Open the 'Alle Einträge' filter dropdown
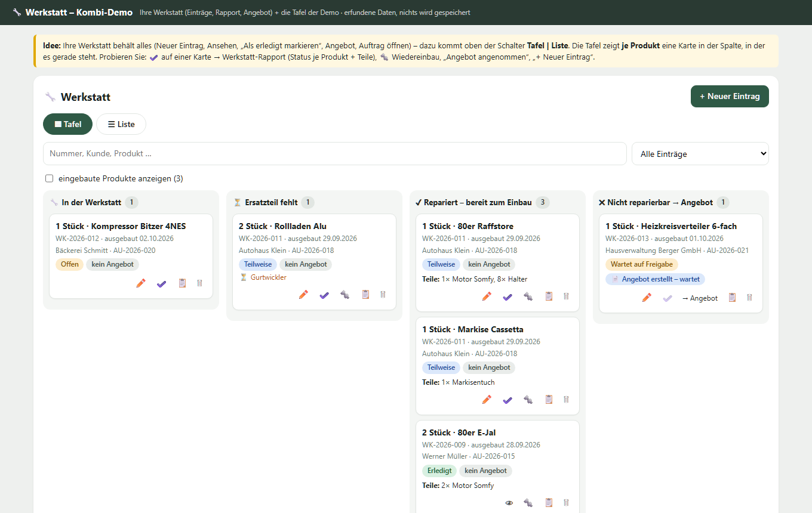This screenshot has width=812, height=513. 700,154
